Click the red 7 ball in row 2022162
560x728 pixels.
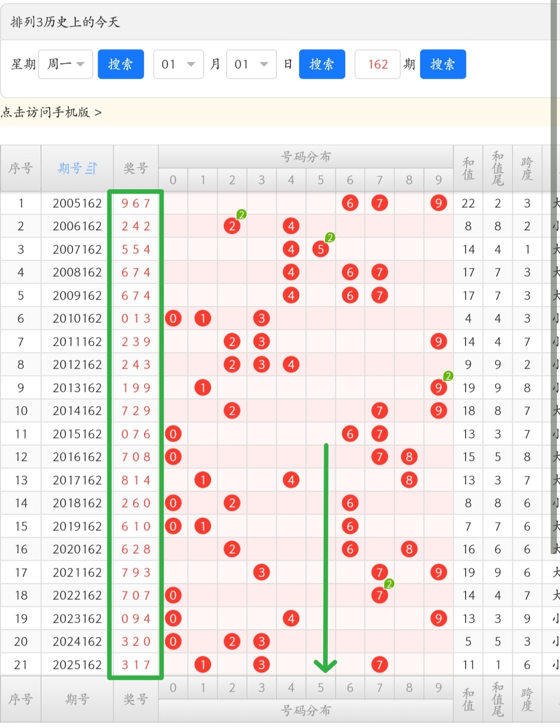[380, 595]
